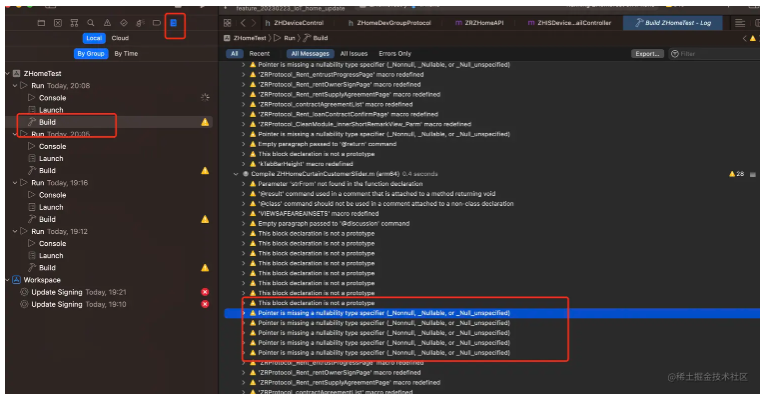Click the editor options lines icon
This screenshot has width=760, height=396.
(x=740, y=23)
